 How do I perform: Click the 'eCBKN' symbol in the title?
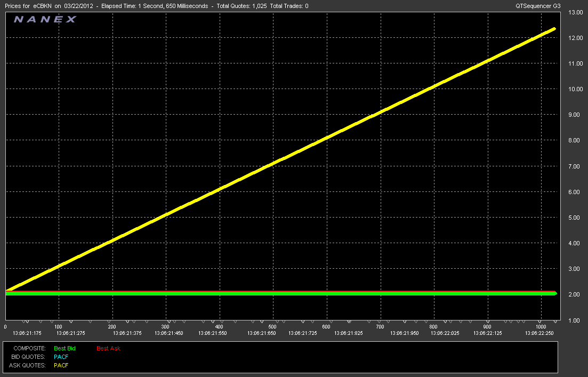[42, 6]
